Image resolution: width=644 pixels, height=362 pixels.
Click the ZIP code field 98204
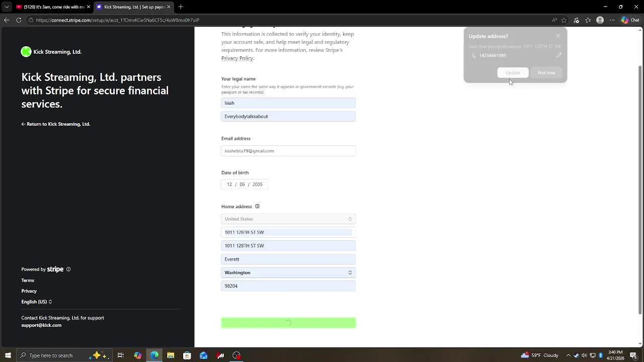(288, 286)
